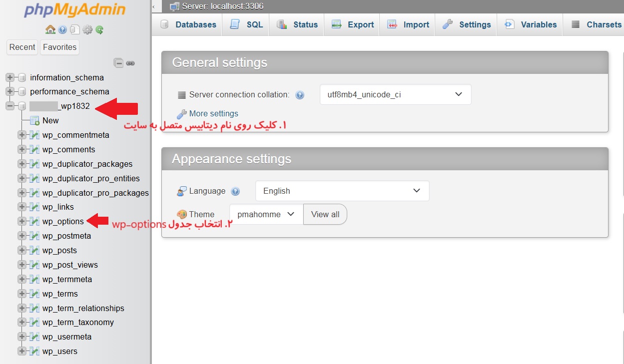The width and height of the screenshot is (624, 364).
Task: Click the Home icon under phpMyAdmin logo
Action: [50, 30]
